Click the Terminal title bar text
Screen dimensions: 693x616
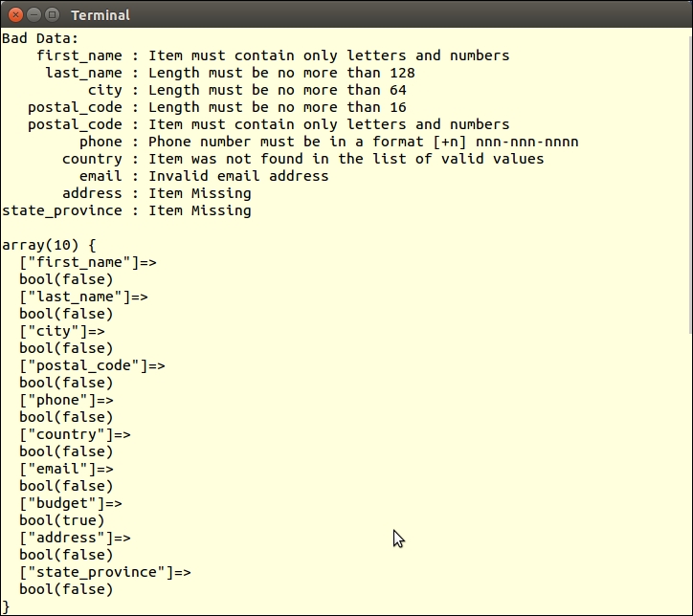[x=100, y=15]
